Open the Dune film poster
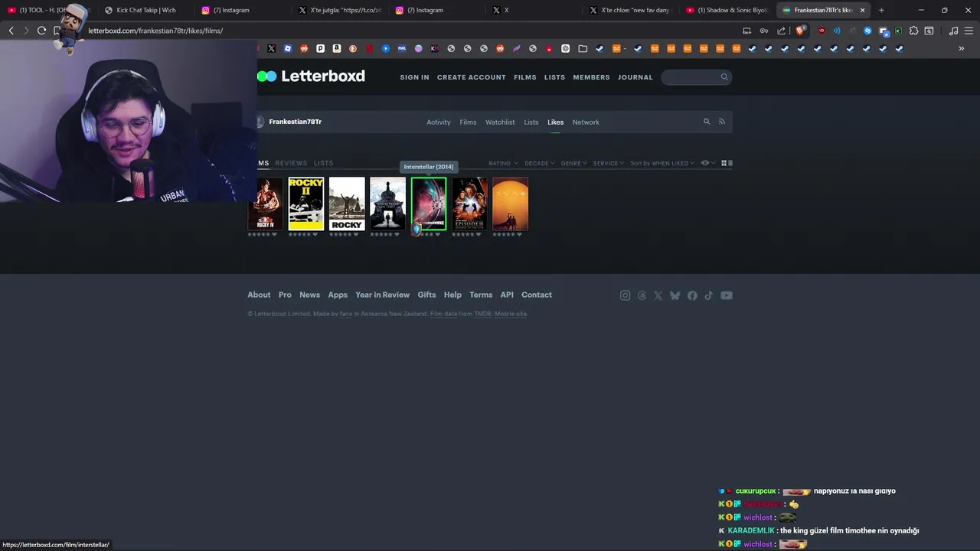This screenshot has height=551, width=980. coord(511,204)
